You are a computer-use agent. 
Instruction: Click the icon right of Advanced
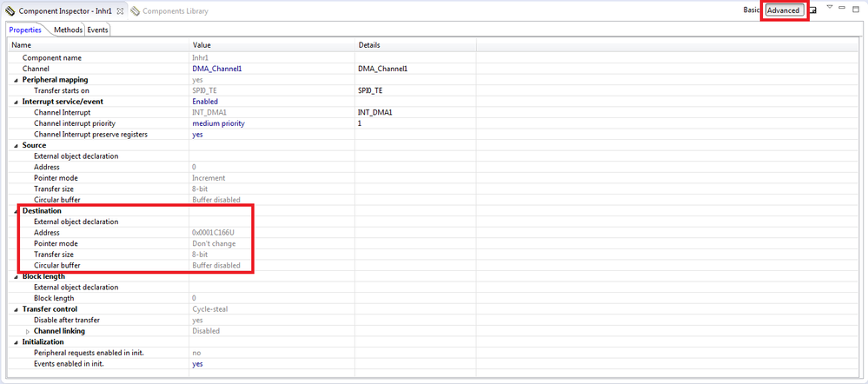[x=812, y=10]
